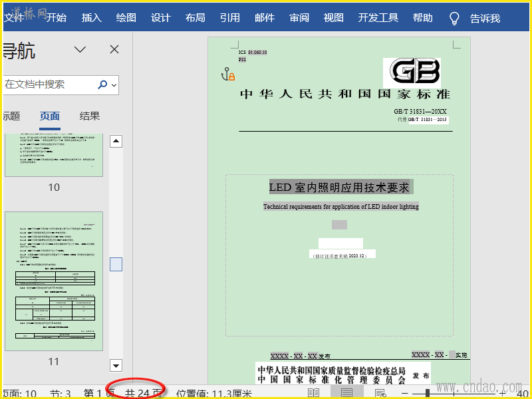Open the 布局 ribbon tab
The height and width of the screenshot is (399, 532).
(196, 18)
